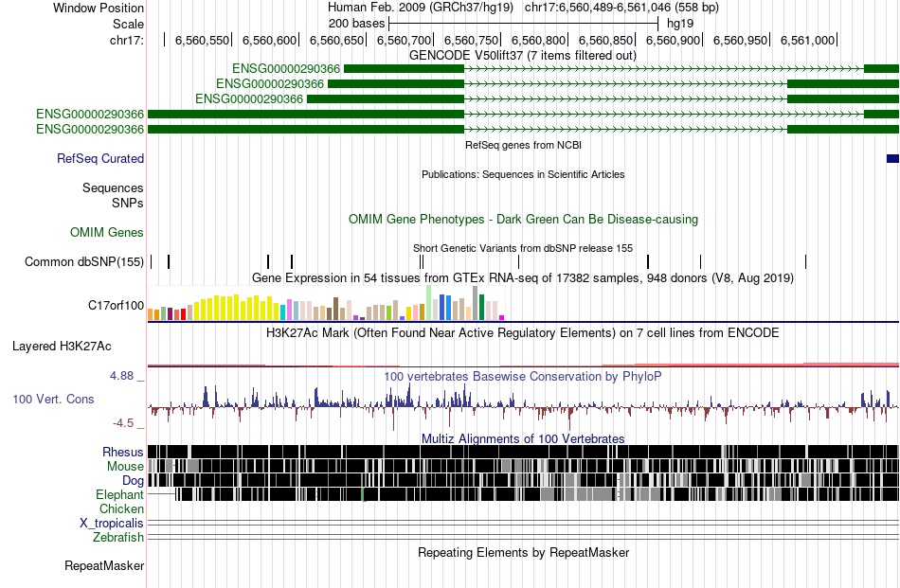Viewport: 900px width, 588px height.
Task: Open the H3K27Ac Mark ENCODE track title
Action: [523, 333]
